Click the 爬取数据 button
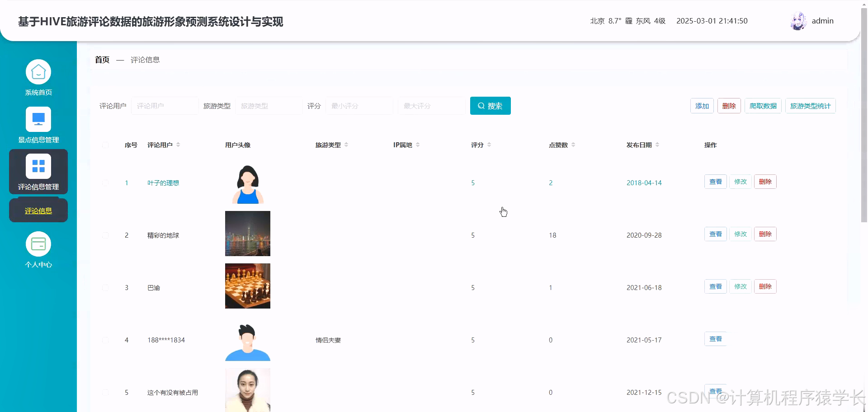 [x=763, y=106]
